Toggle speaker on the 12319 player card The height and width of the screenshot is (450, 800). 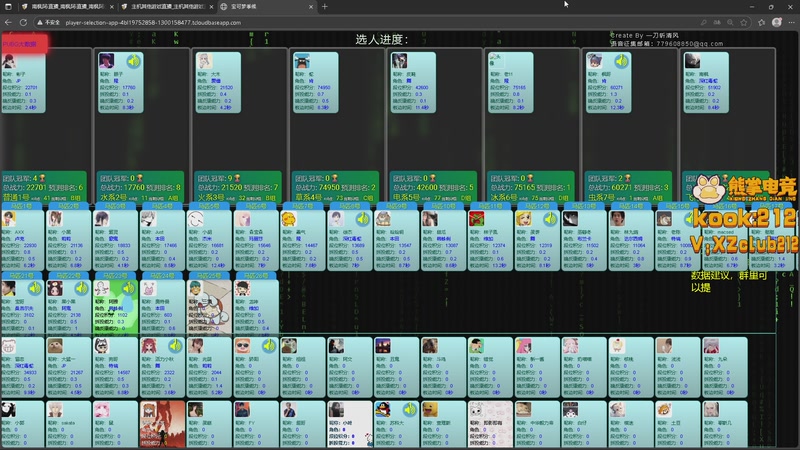pyautogui.click(x=549, y=219)
